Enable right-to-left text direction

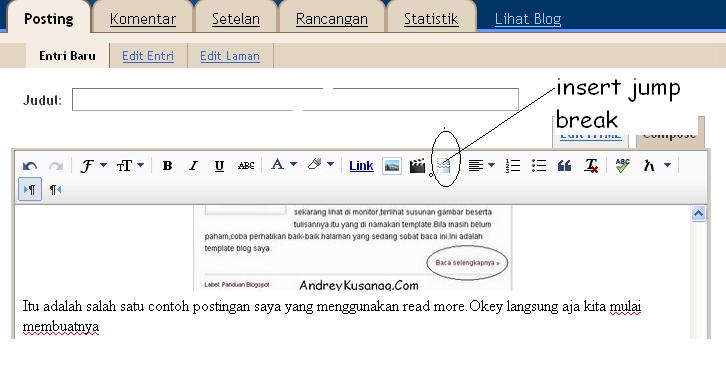coord(56,189)
